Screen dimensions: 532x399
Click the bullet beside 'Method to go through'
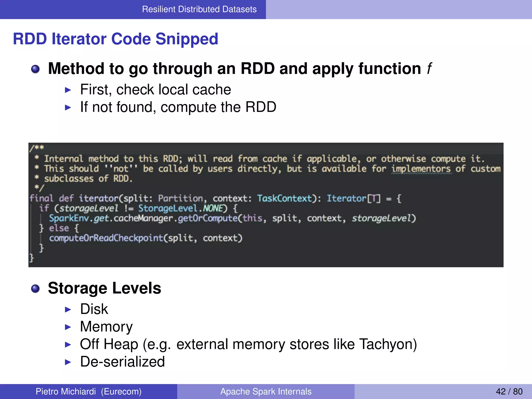coord(35,69)
